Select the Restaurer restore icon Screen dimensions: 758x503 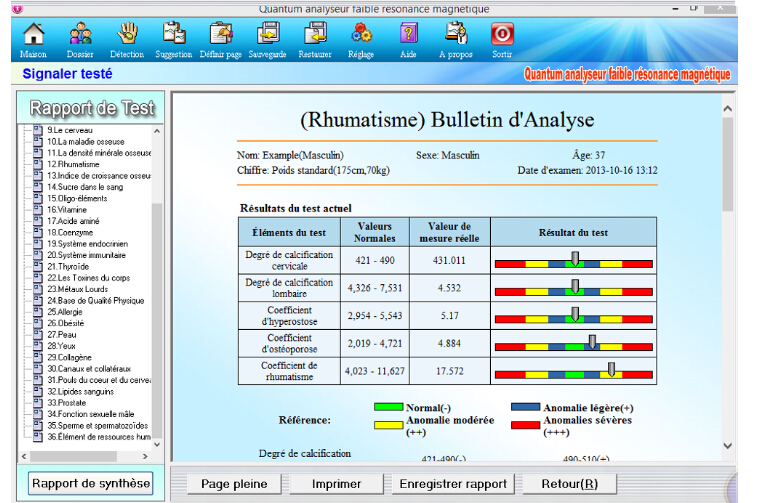point(315,40)
